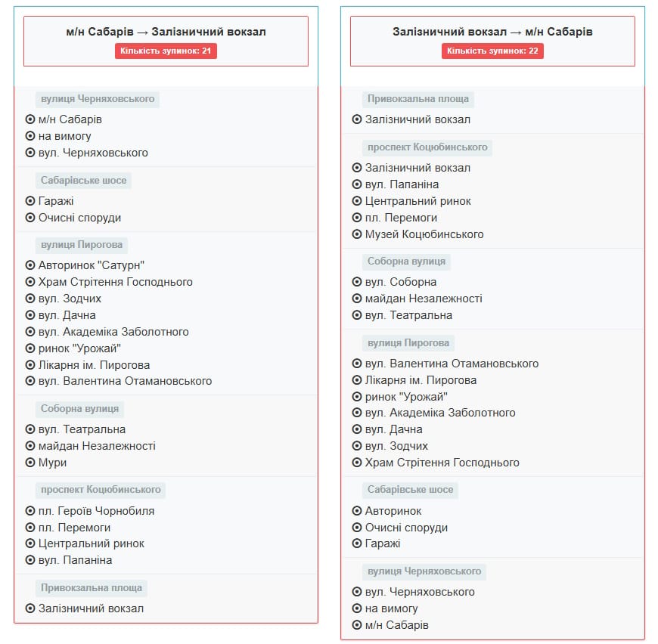Click the marker icon next to пл. Героїв Чорнобиля
This screenshot has width=658, height=644.
click(30, 511)
